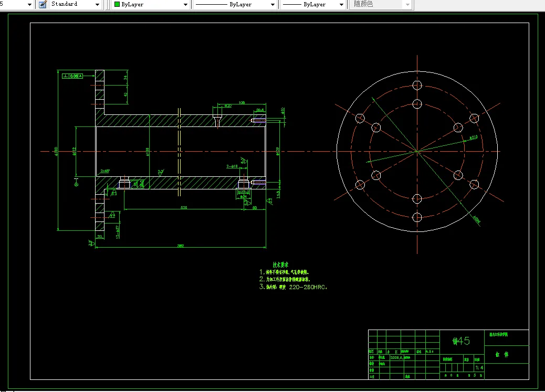Select the φ10 hole dimension
This screenshot has width=545, height=392.
(282, 111)
